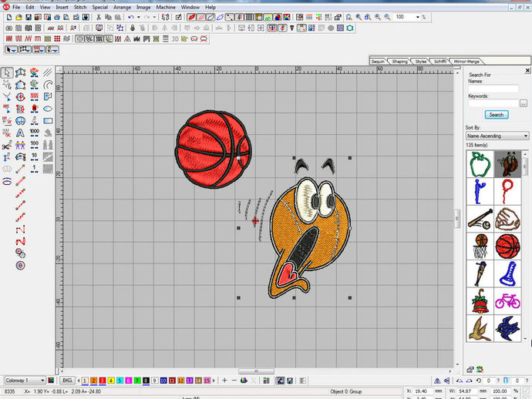Click the Open file folder icon

[x=19, y=17]
